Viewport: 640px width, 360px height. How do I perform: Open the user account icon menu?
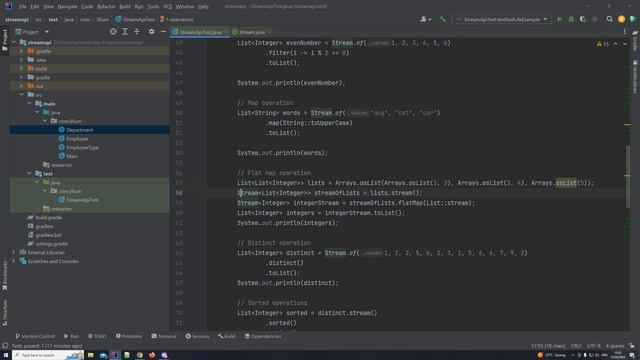[x=425, y=19]
